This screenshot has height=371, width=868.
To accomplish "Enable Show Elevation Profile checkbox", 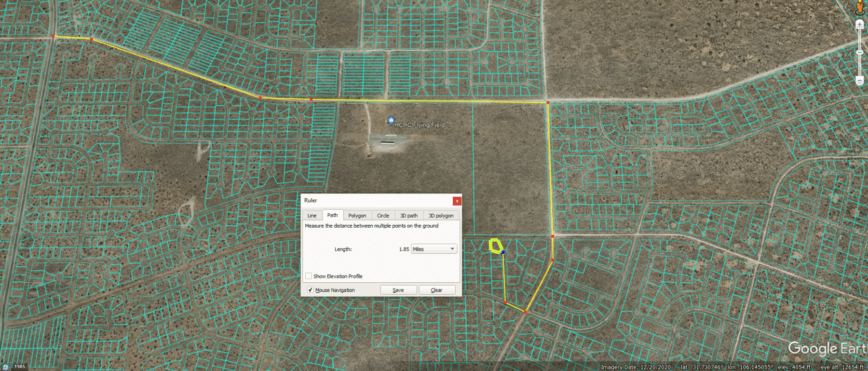I will pos(309,276).
